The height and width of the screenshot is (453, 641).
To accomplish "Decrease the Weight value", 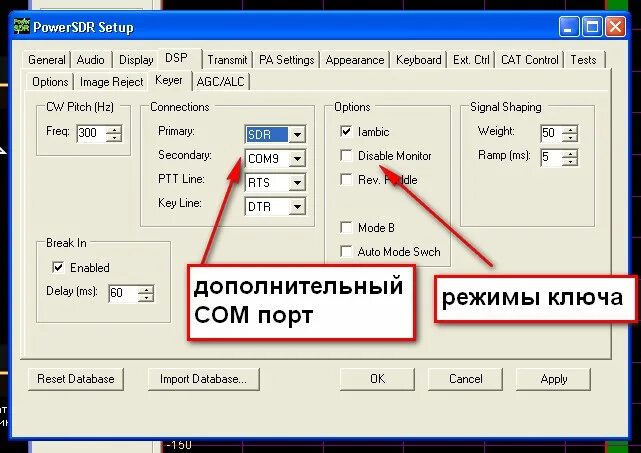I will click(569, 137).
